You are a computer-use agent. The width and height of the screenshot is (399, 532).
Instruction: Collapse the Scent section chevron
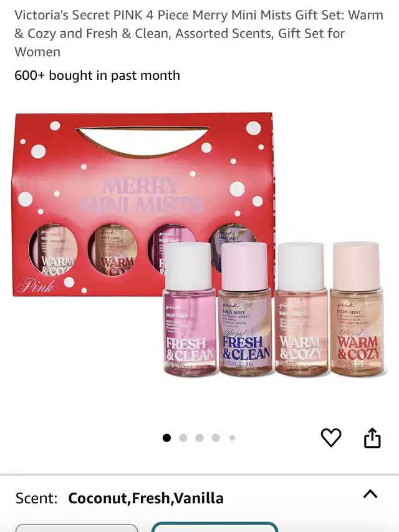click(370, 494)
